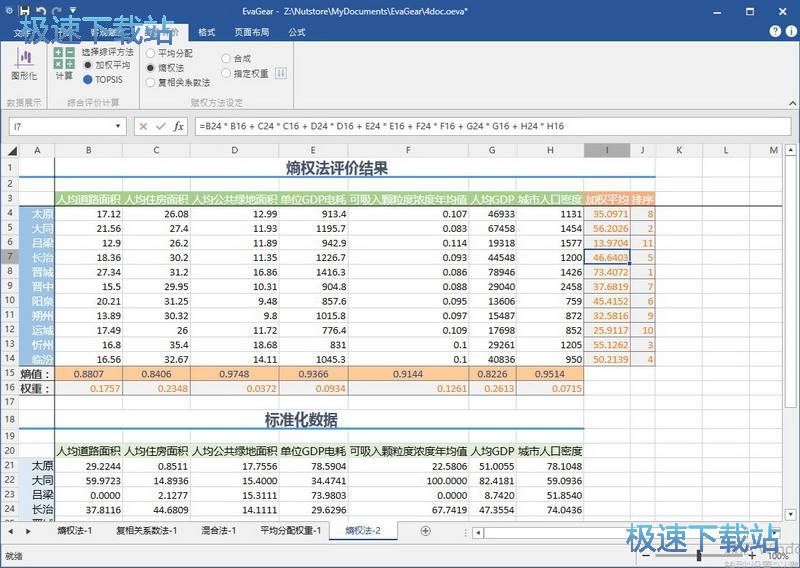
Task: Click weight cell 0.2613
Action: pos(492,389)
